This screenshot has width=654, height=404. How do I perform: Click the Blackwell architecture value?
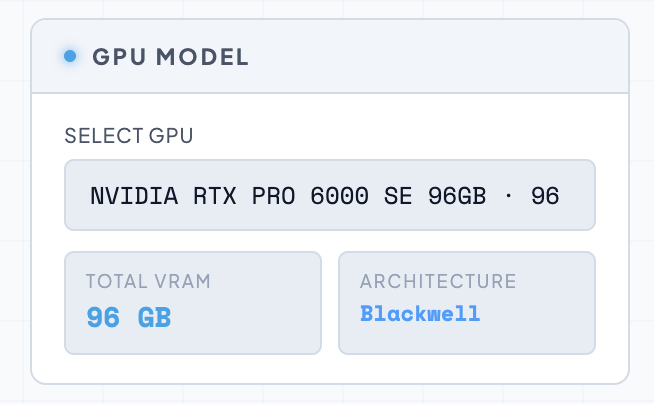pyautogui.click(x=420, y=314)
